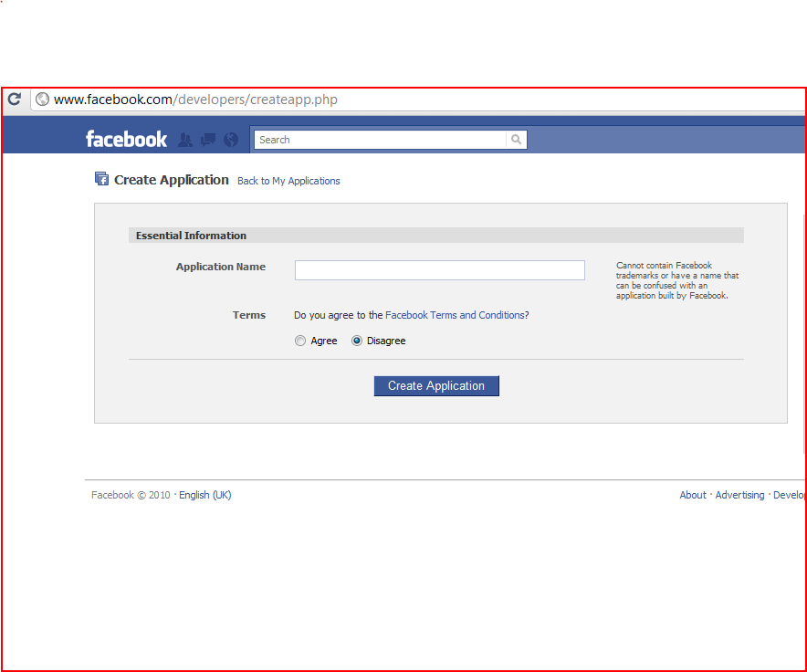Click the search magnifier button
The image size is (807, 672).
tap(516, 140)
